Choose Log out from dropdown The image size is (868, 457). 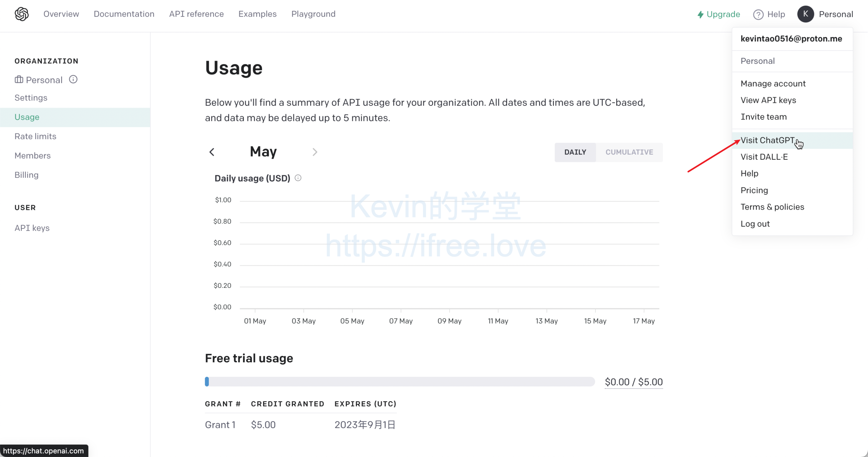tap(755, 224)
